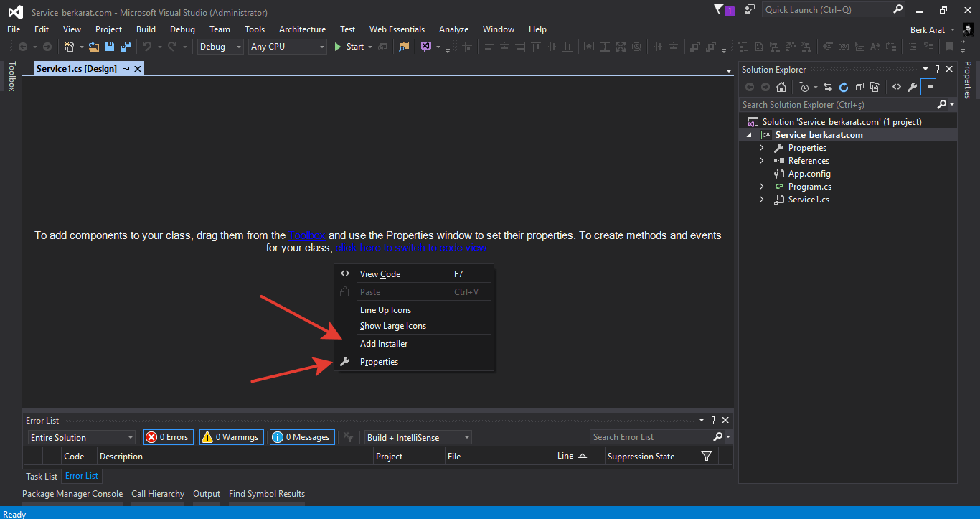Select View Code in the context menu

tap(414, 274)
